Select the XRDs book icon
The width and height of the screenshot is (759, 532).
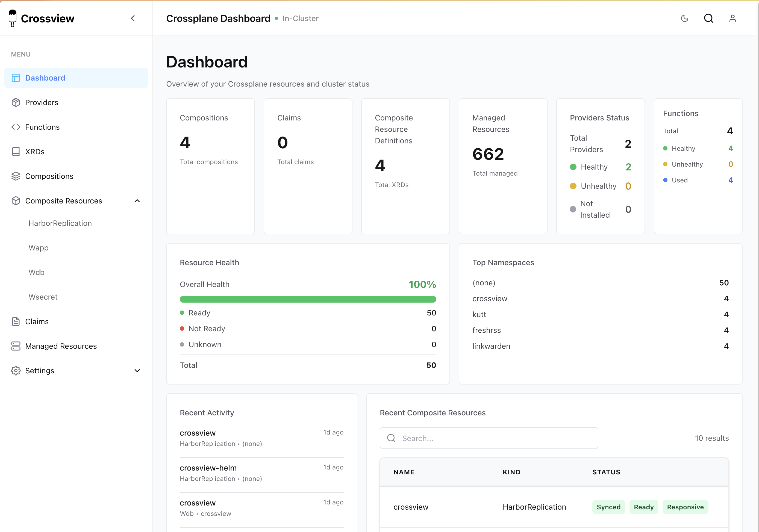coord(16,151)
